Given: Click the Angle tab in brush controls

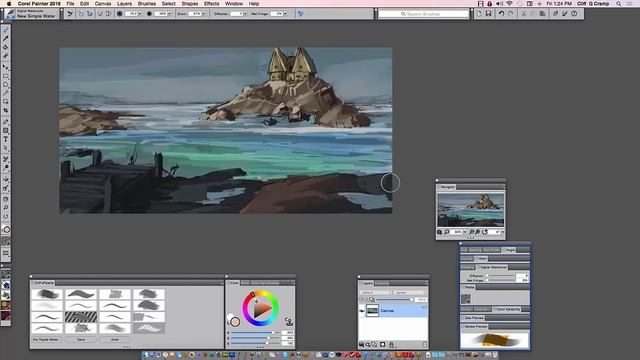Looking at the screenshot, I should (x=509, y=250).
